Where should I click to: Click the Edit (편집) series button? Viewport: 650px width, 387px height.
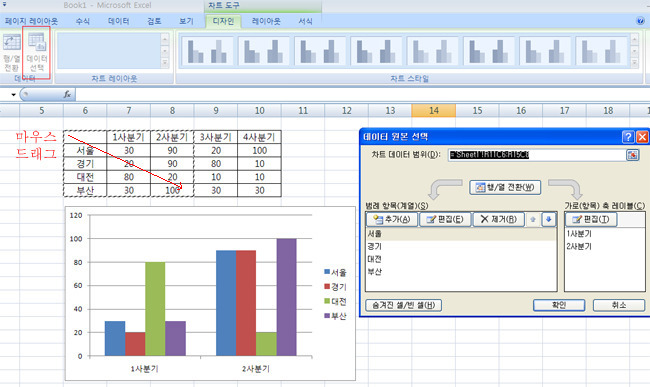[x=445, y=219]
